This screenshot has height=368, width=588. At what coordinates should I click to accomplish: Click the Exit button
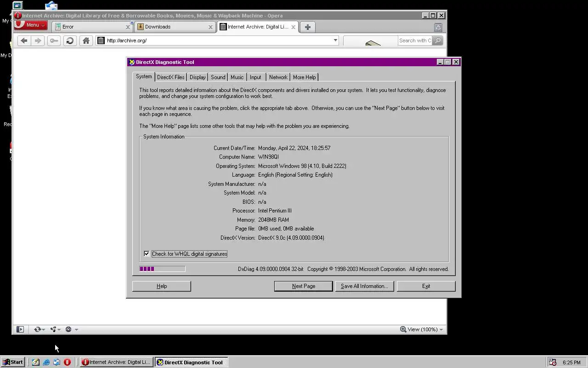(426, 286)
